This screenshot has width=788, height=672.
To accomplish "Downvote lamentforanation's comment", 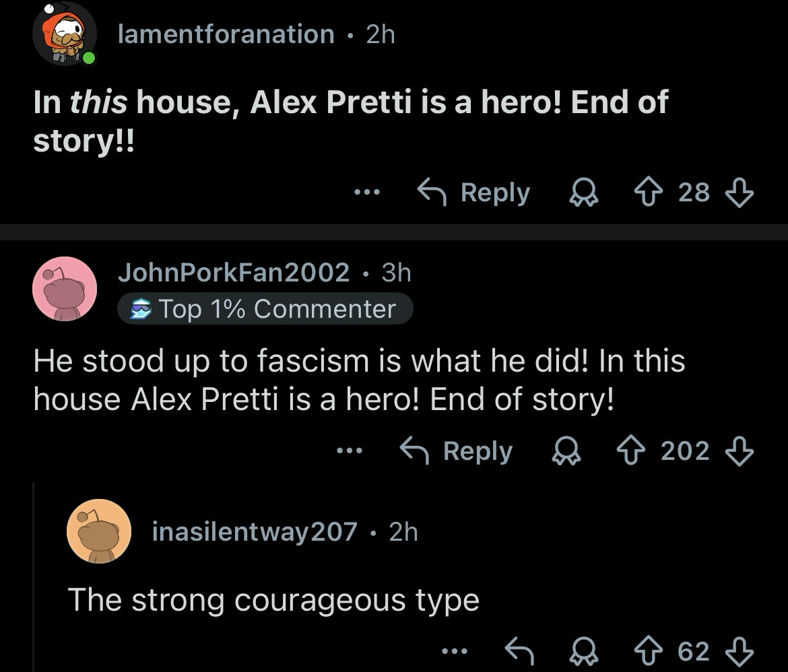I will [739, 193].
